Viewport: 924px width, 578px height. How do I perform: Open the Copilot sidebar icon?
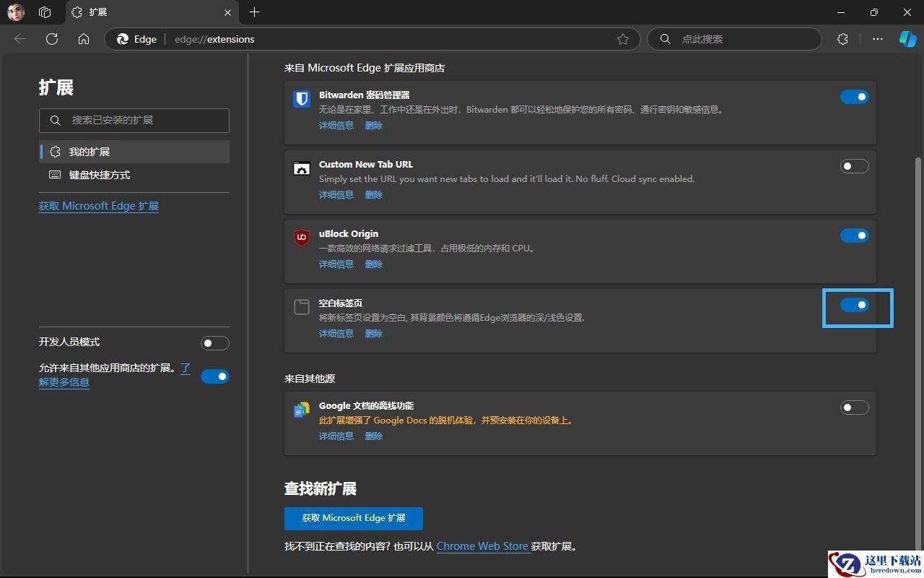[907, 39]
